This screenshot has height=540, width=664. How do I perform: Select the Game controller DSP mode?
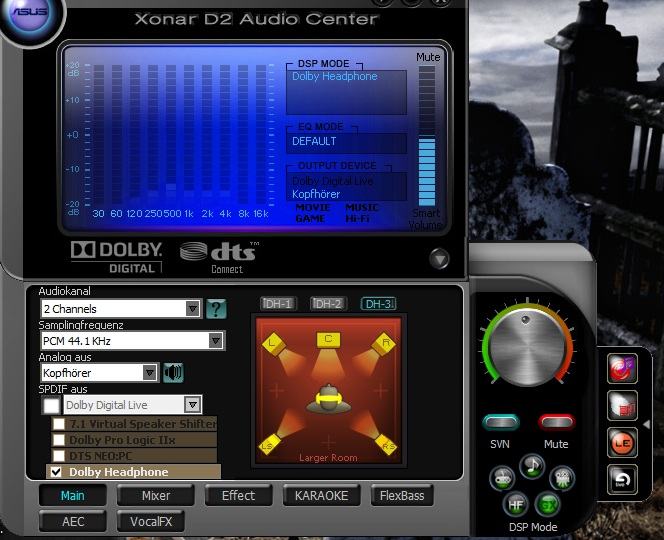502,478
